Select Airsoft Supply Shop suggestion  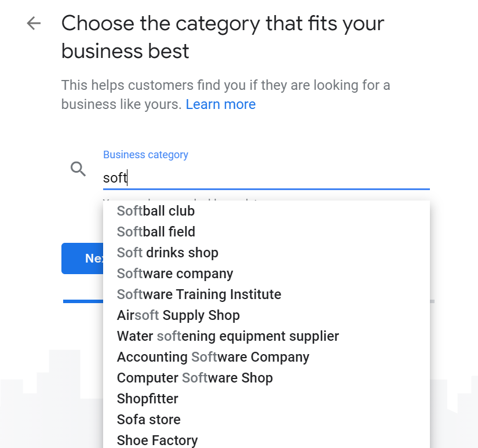[x=267, y=315]
